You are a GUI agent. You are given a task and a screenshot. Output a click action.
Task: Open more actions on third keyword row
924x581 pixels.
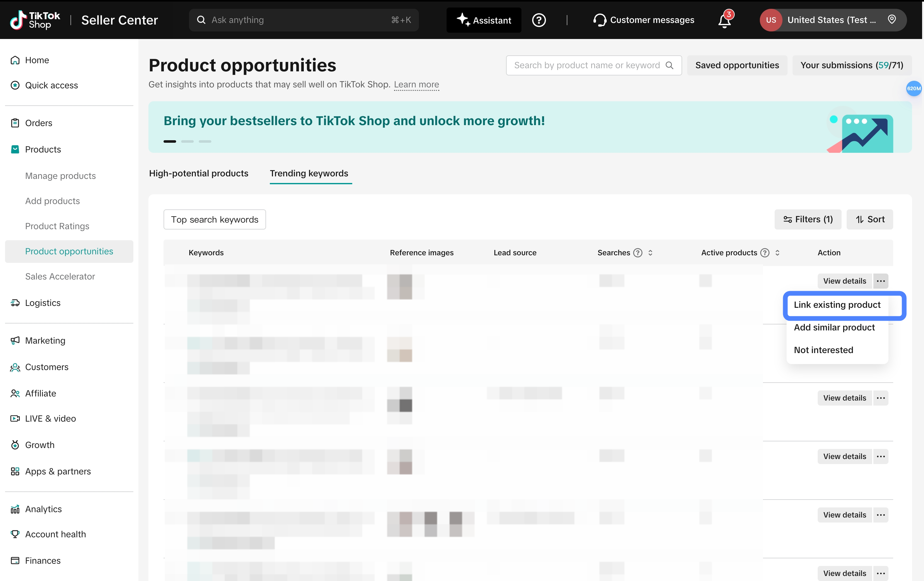click(x=881, y=398)
